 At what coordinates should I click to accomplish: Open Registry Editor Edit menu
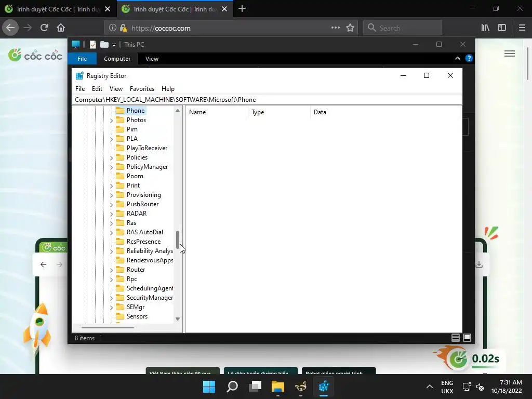[97, 88]
